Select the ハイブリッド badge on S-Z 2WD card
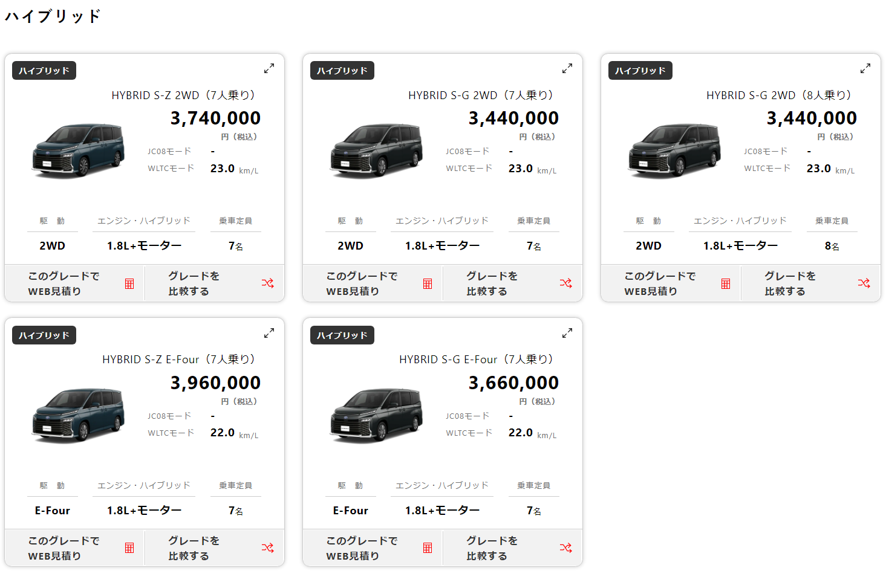The width and height of the screenshot is (886, 588). [44, 70]
